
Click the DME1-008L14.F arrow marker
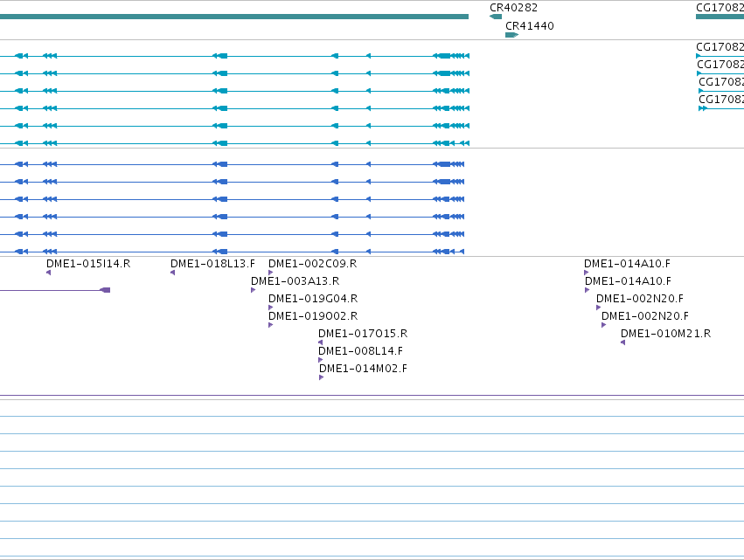click(x=320, y=360)
